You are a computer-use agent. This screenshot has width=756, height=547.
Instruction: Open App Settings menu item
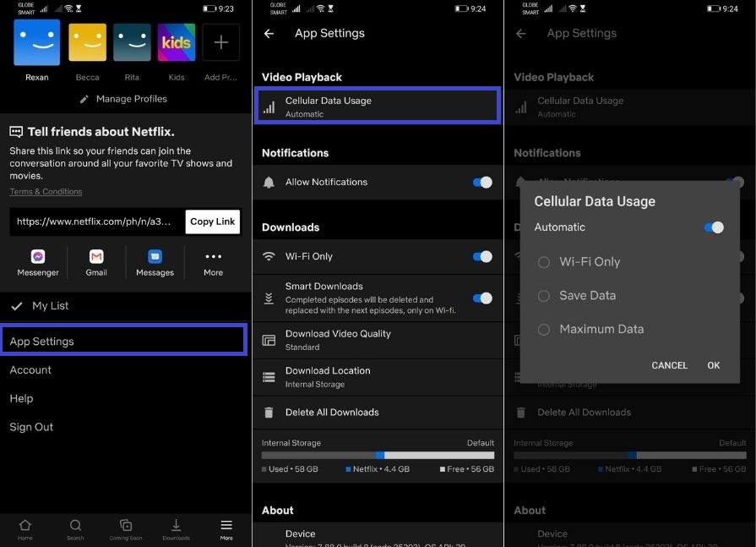coord(123,342)
